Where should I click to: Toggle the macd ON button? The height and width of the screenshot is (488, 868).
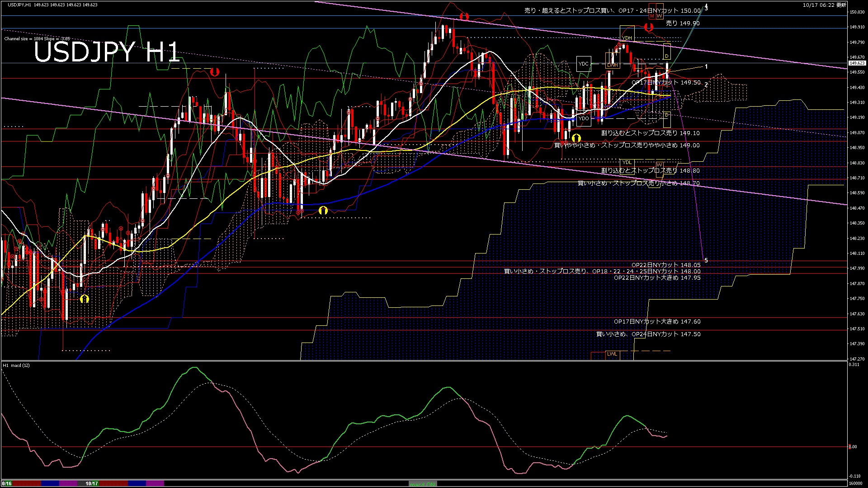[423, 483]
